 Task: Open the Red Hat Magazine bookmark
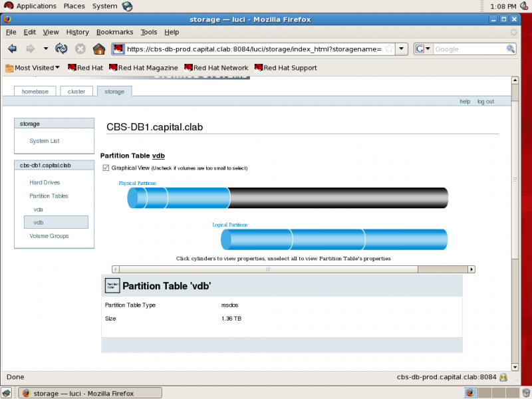tap(143, 68)
